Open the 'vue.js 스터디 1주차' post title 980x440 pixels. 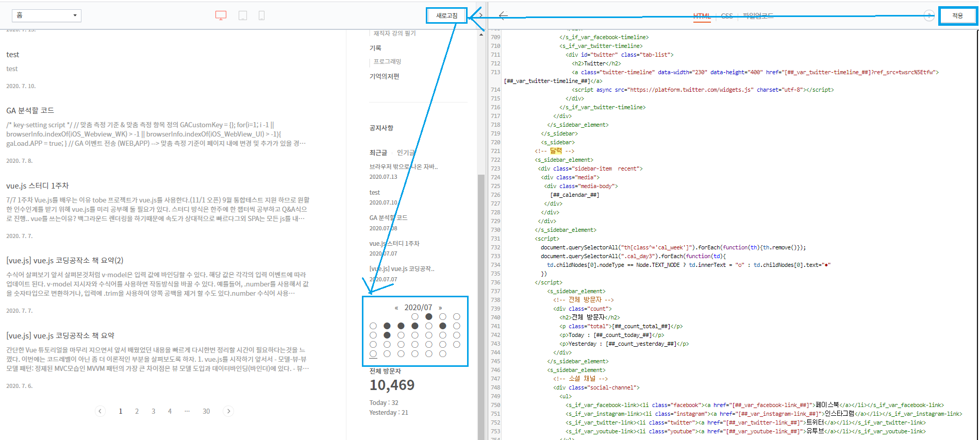coord(38,186)
